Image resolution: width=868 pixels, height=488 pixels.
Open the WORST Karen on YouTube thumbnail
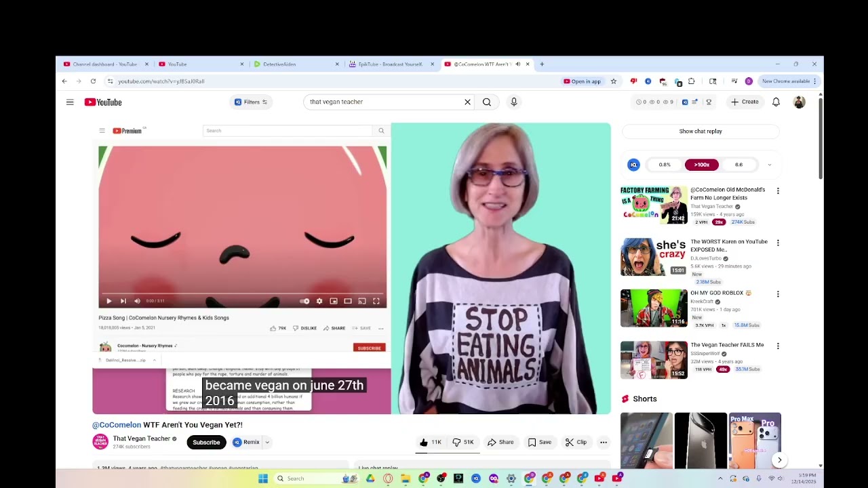click(x=654, y=256)
